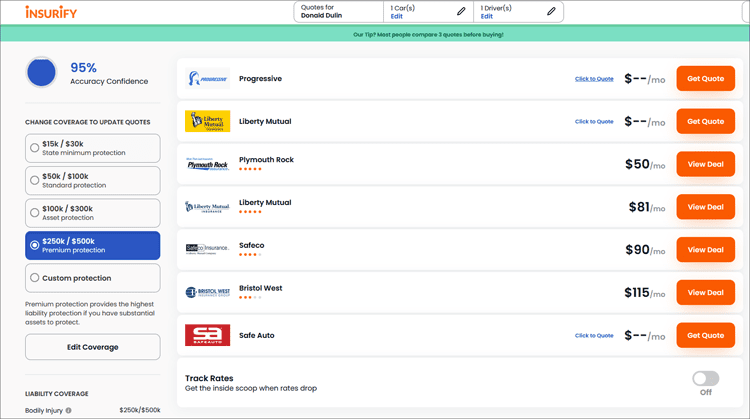Click the Safeco Insurance logo
This screenshot has height=419, width=750.
coord(208,249)
